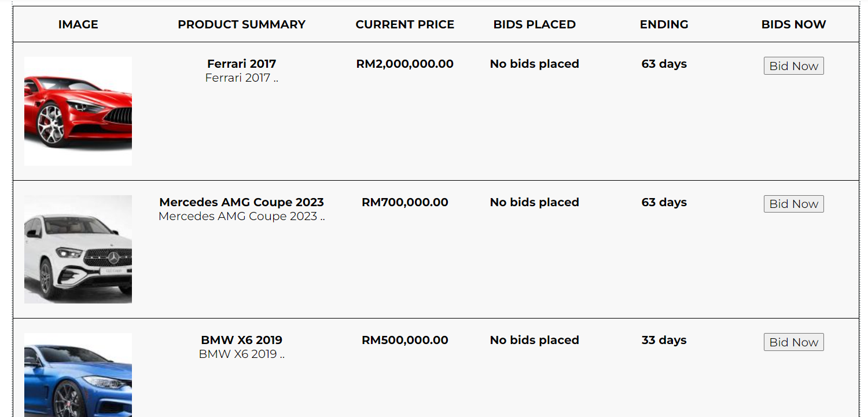Viewport: 868px width, 417px height.
Task: Select the Bids Placed column header
Action: [534, 24]
